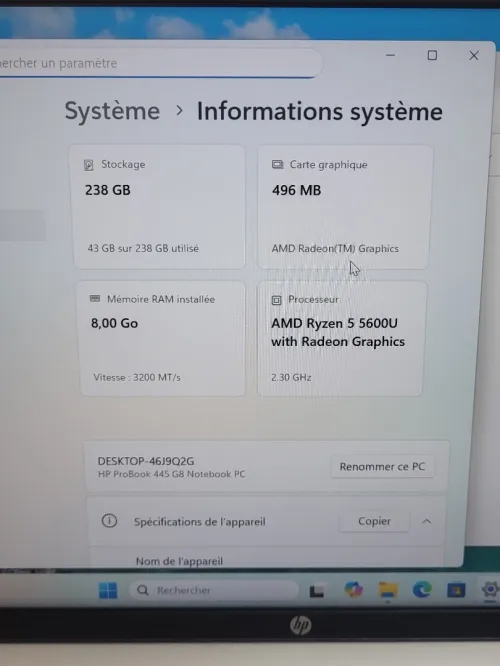The image size is (500, 666).
Task: Open the Stockage 238 GB card
Action: 159,207
